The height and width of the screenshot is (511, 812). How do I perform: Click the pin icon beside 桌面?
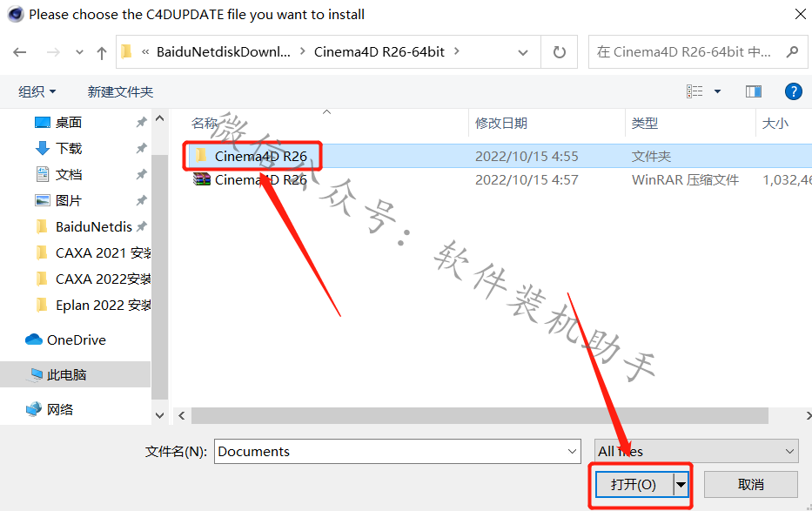141,123
